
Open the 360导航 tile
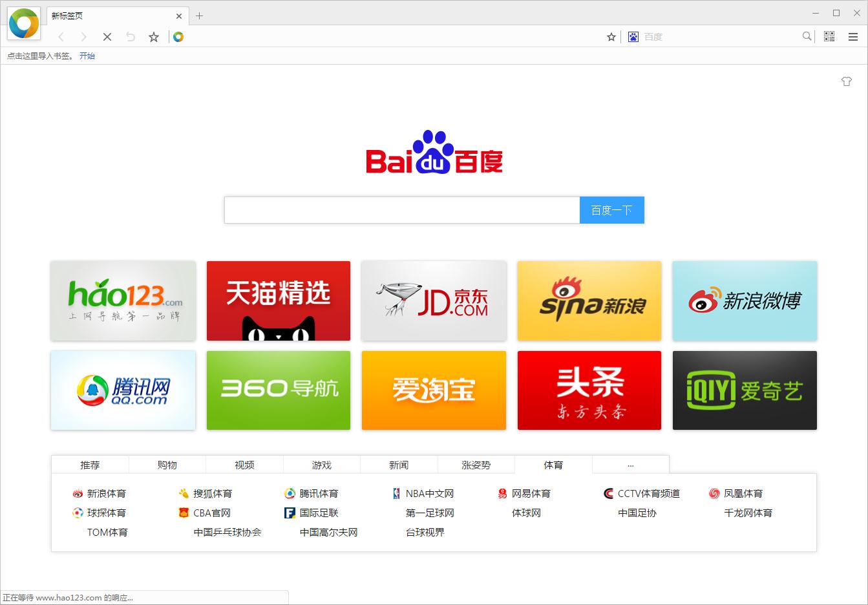click(279, 390)
